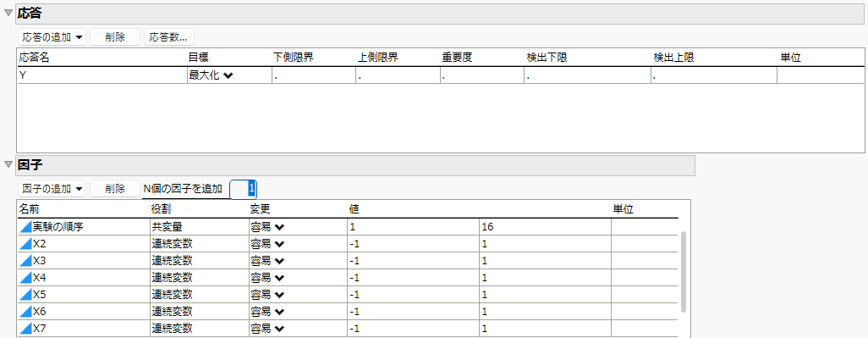Click the high value 1 for X7
The height and width of the screenshot is (338, 868).
click(545, 329)
